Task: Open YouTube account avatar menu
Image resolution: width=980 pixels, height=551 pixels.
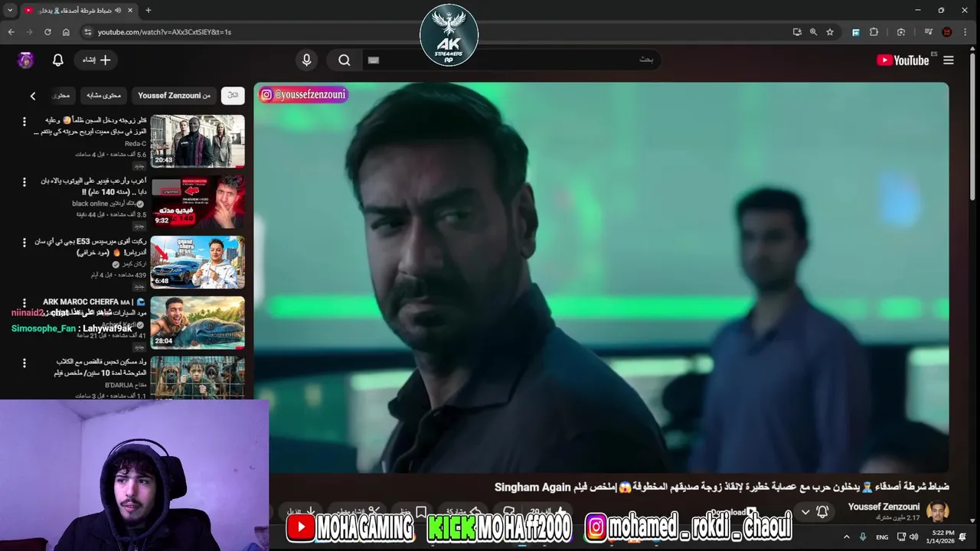Action: point(26,60)
